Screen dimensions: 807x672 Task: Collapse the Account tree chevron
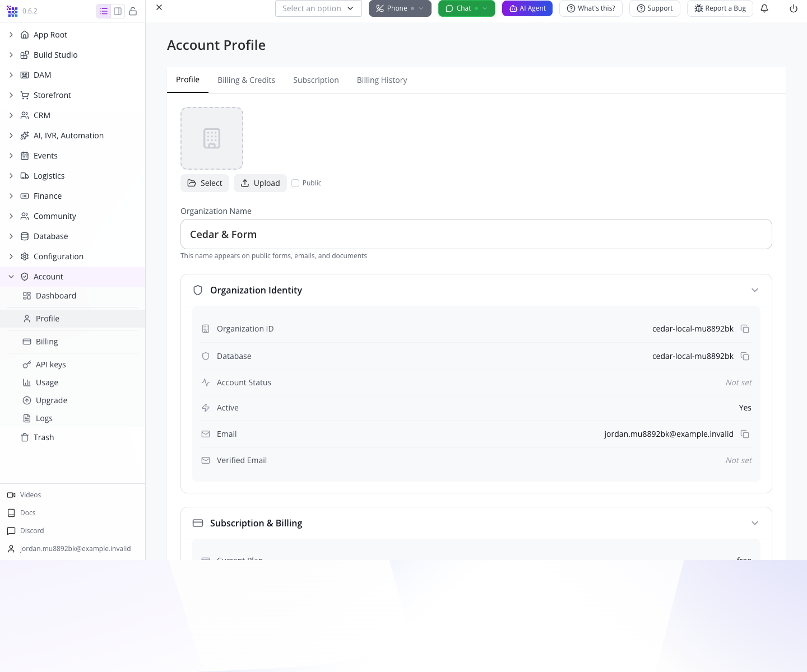(11, 277)
